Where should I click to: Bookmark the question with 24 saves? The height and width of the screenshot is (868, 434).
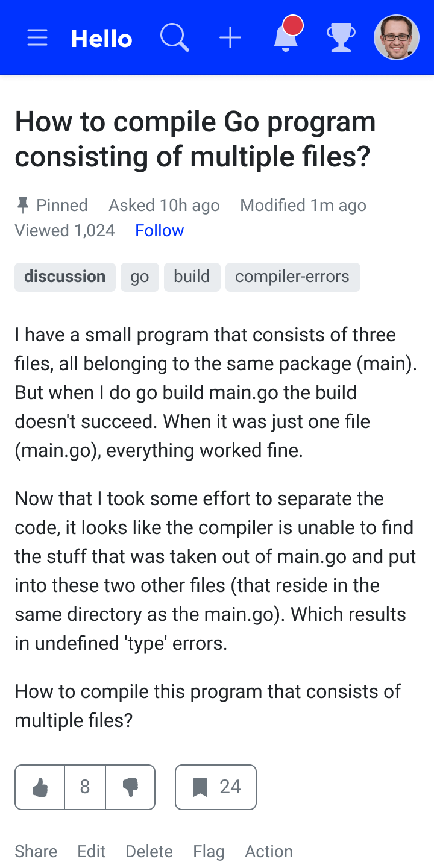[216, 787]
